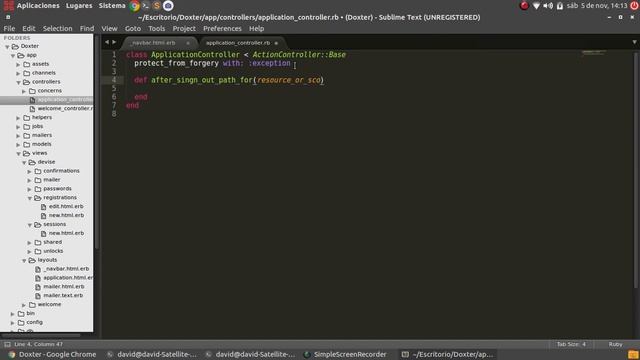
Task: Collapse the controllers folder
Action: [18, 82]
